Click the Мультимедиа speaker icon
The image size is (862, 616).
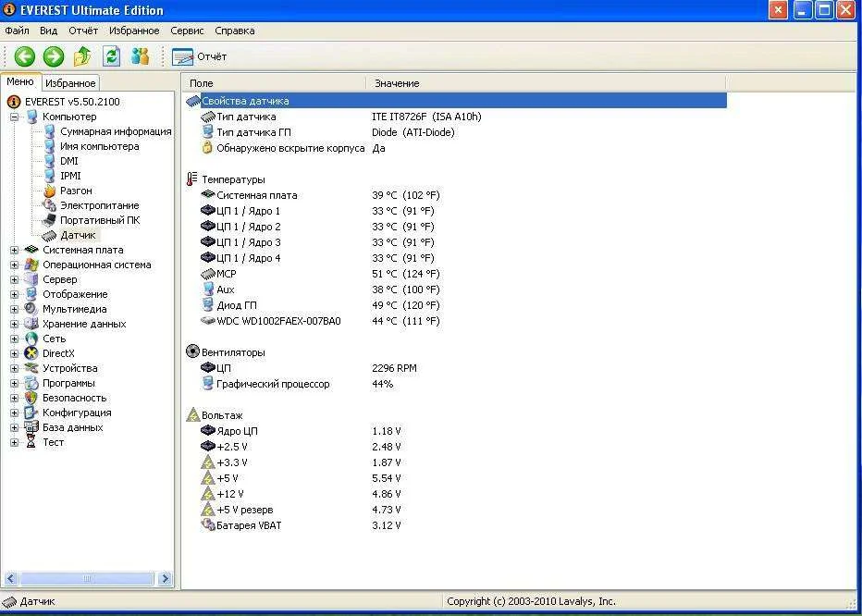31,310
